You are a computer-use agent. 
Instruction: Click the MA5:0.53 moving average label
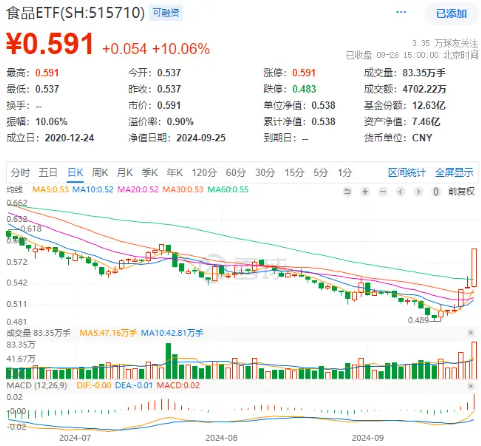click(50, 190)
